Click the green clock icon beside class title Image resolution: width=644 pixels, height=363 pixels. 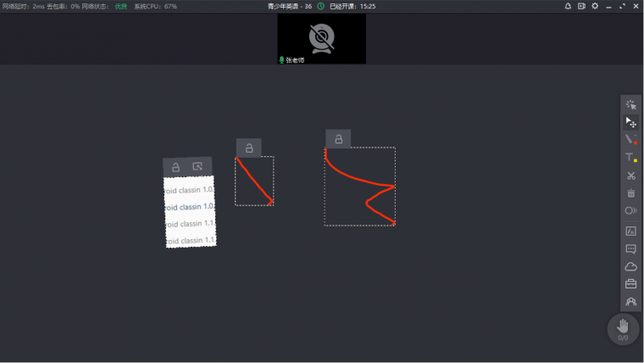click(x=321, y=6)
